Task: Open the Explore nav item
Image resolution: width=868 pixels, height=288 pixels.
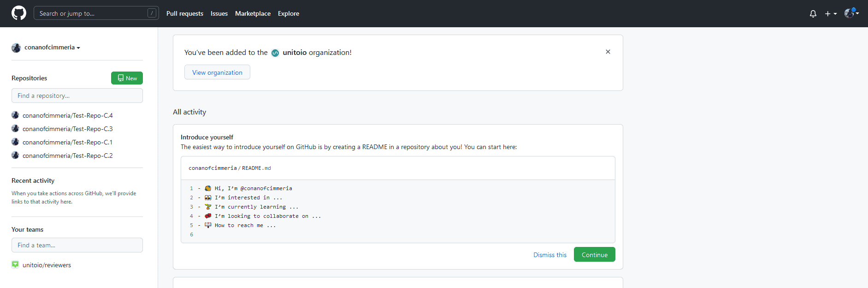Action: (x=289, y=13)
